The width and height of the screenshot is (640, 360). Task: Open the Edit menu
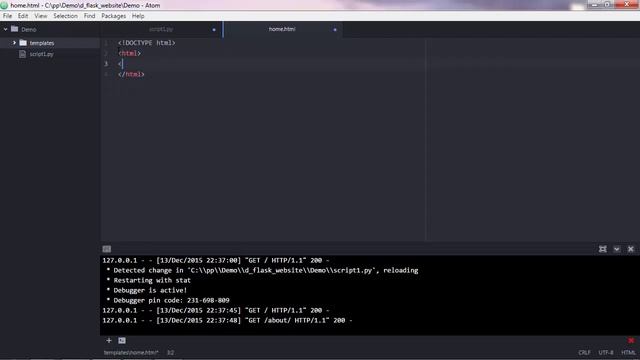click(x=23, y=16)
